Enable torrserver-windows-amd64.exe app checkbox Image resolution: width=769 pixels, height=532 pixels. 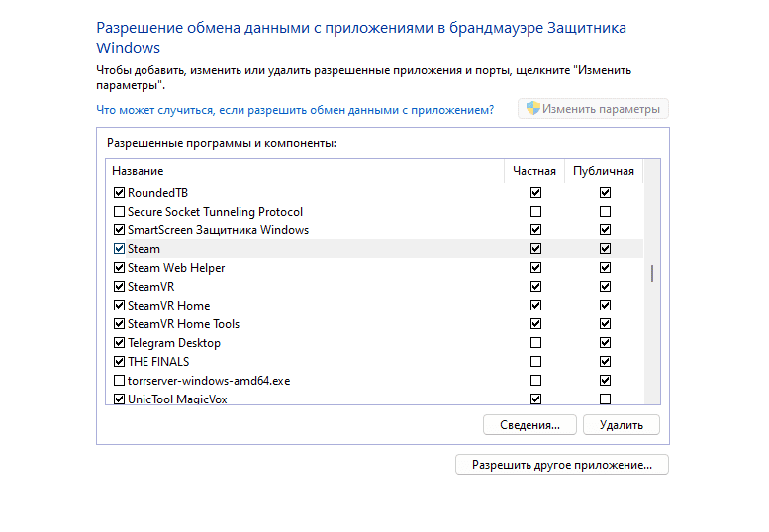tap(120, 381)
